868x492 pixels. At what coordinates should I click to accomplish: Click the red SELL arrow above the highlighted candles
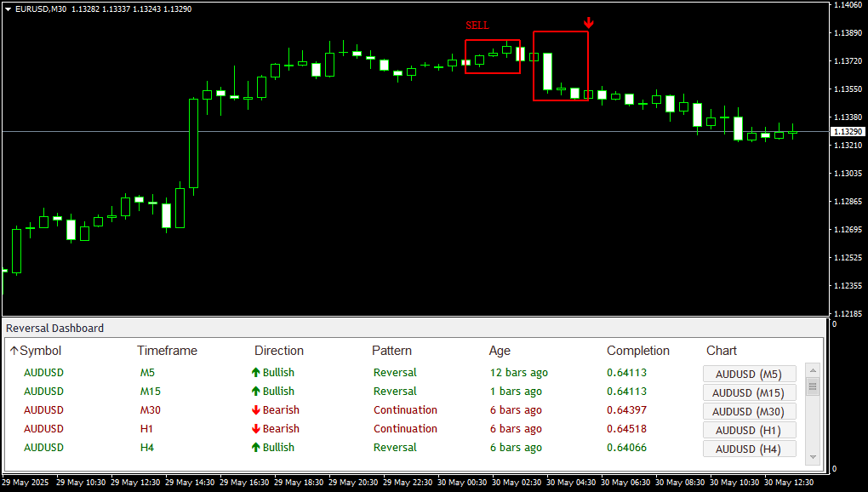click(588, 20)
